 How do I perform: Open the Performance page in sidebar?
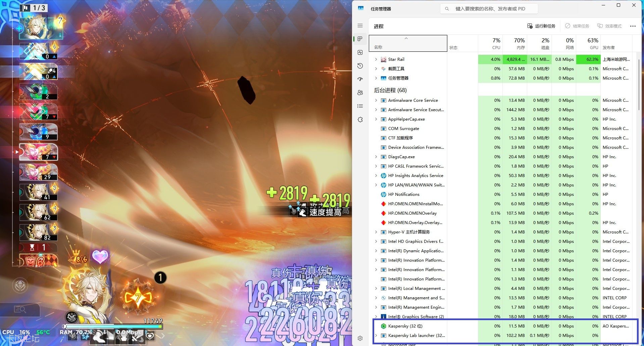360,52
